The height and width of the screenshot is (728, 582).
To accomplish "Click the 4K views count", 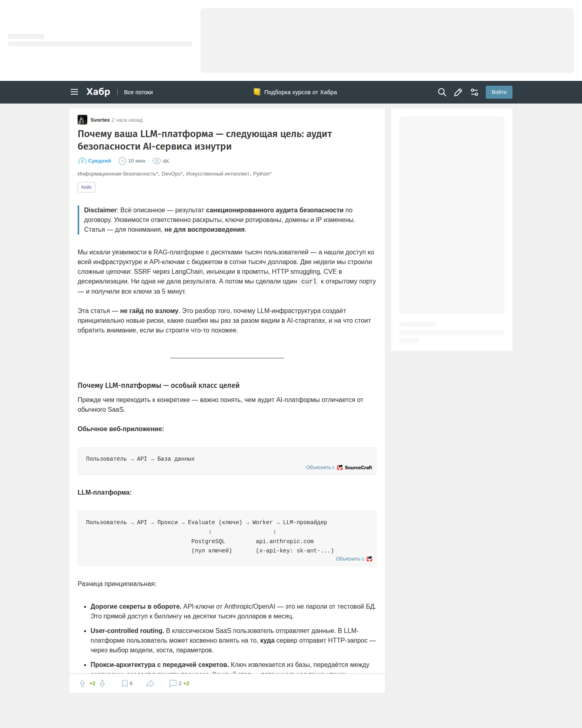I will click(166, 161).
